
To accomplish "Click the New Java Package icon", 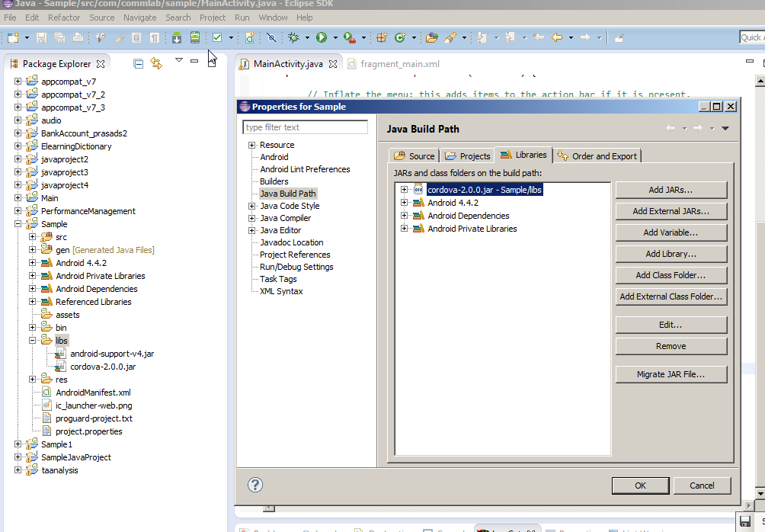I will 382,37.
